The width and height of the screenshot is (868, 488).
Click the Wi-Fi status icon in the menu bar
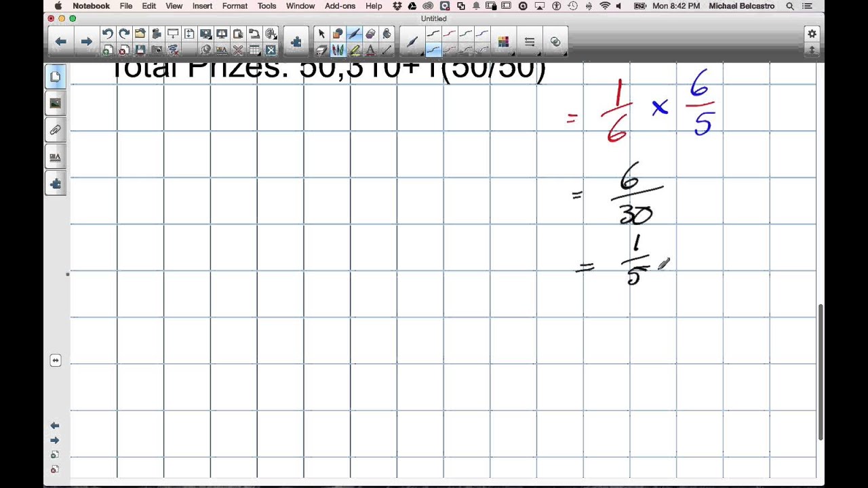pos(605,6)
